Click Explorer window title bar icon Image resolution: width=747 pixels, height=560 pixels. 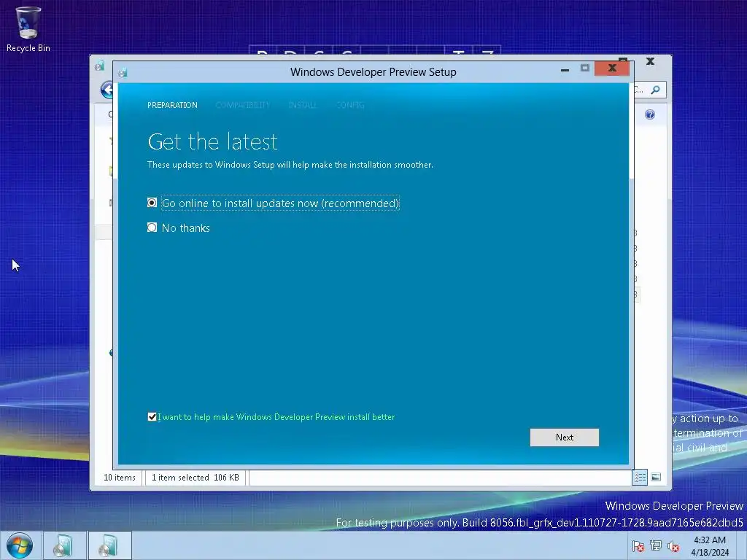(x=99, y=66)
